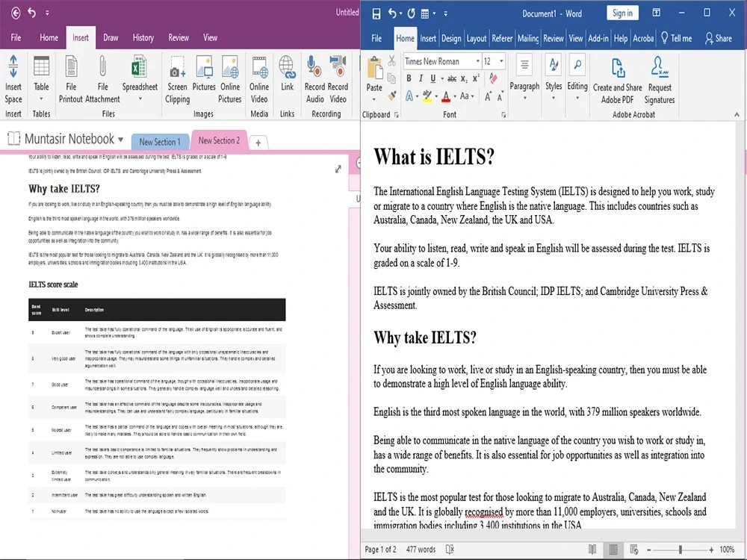Click File Printout icon in OneNote

tap(71, 66)
